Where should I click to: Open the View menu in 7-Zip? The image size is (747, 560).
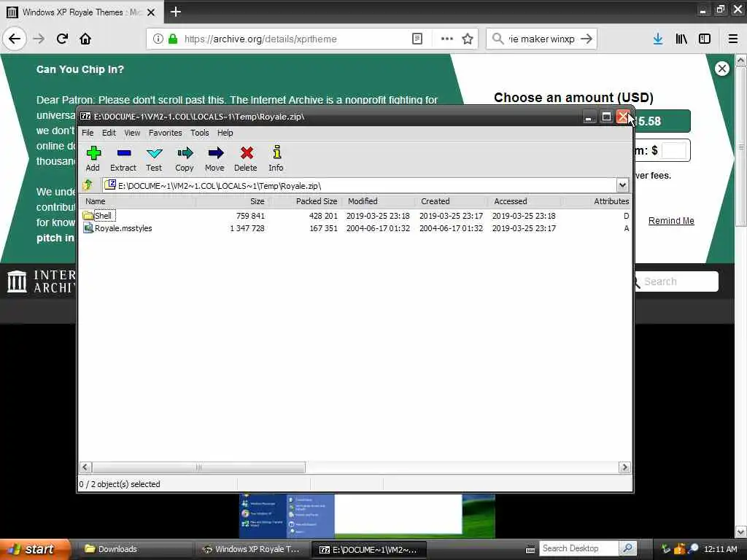132,133
